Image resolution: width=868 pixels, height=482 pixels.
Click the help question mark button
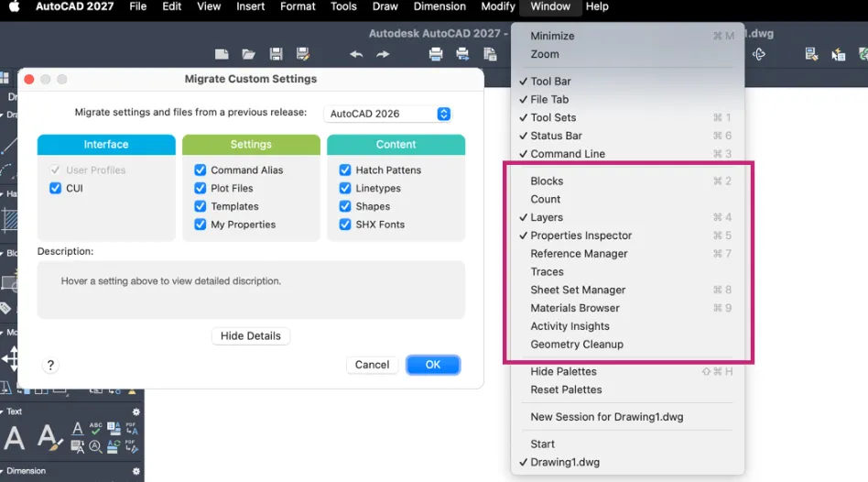[50, 365]
